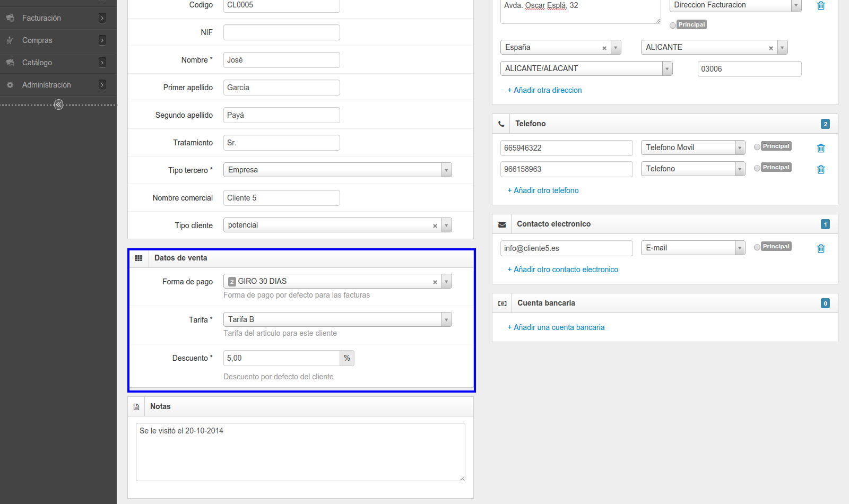Expand the Facturación chevron arrow

click(x=102, y=18)
